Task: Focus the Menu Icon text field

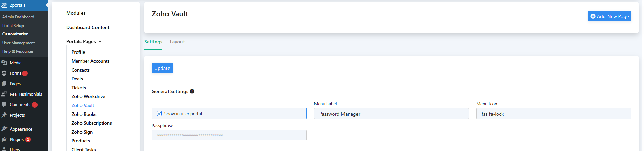Action: point(553,114)
